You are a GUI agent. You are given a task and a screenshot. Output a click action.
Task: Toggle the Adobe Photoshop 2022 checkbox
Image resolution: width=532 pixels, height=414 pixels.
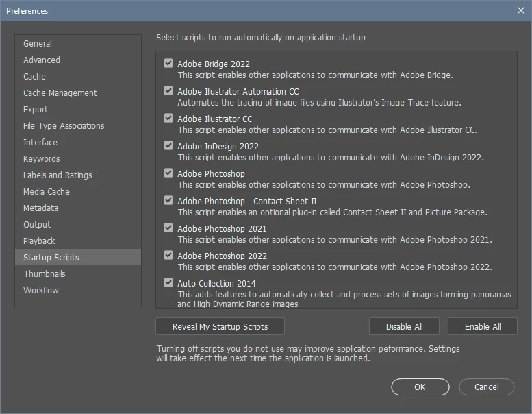click(x=168, y=256)
